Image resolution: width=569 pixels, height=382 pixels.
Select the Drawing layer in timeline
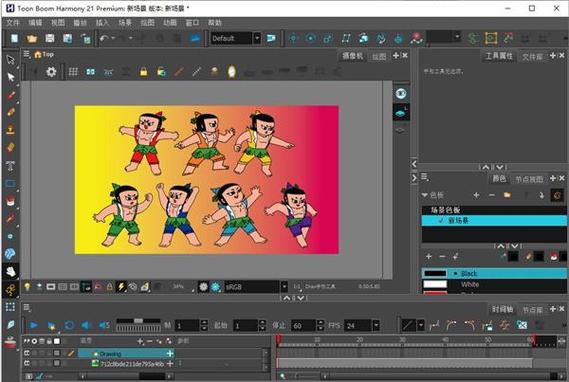pos(126,353)
